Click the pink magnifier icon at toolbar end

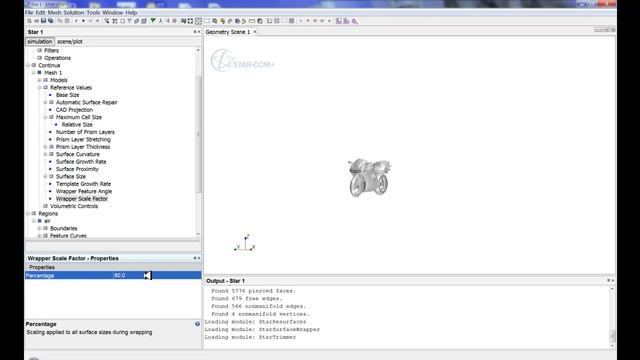click(x=355, y=21)
